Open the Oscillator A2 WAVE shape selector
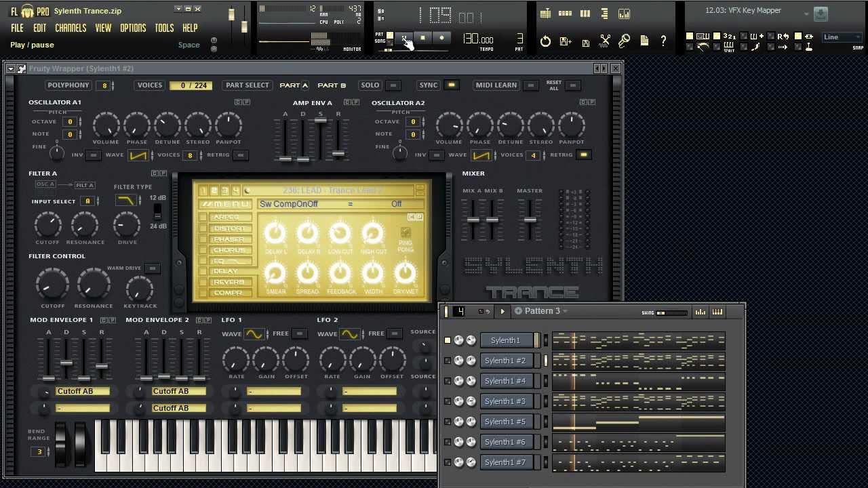868x488 pixels. 481,155
